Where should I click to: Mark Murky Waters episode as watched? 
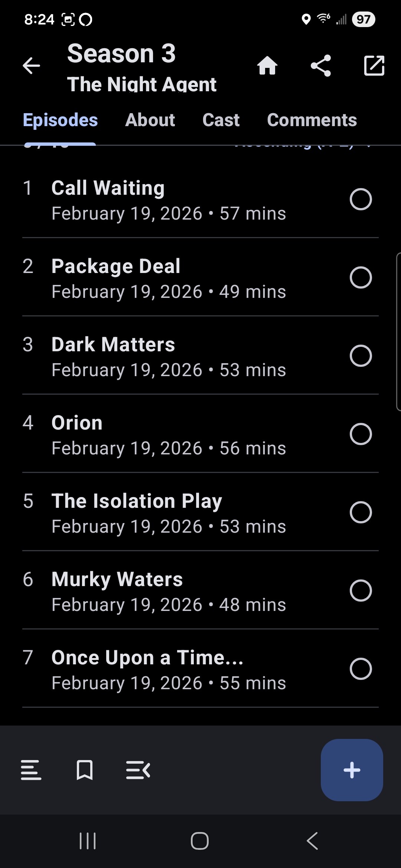[361, 591]
